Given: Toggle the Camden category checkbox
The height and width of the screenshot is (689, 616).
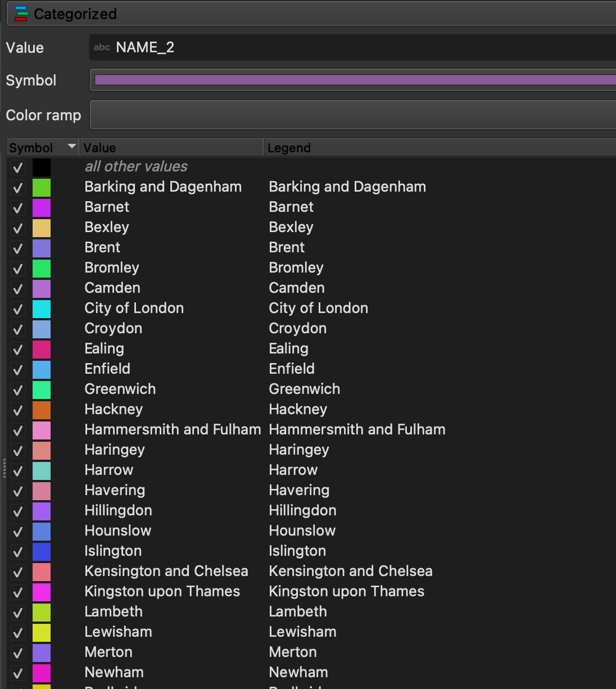Looking at the screenshot, I should (18, 289).
